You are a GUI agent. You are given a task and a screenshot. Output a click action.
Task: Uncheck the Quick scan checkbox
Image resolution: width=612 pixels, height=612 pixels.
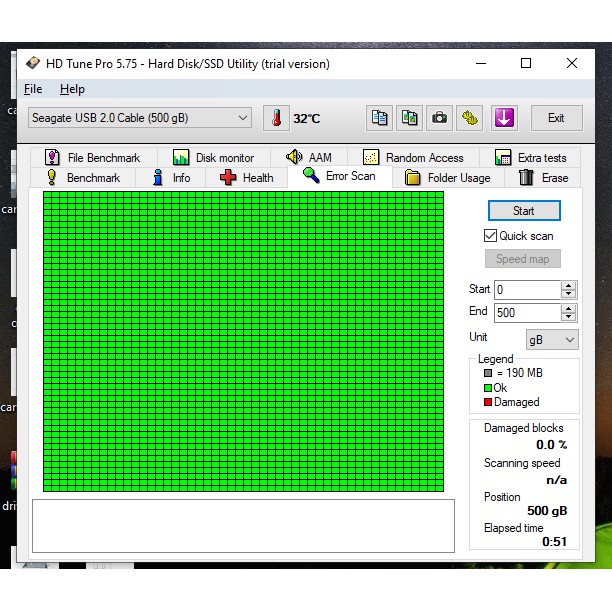click(490, 236)
